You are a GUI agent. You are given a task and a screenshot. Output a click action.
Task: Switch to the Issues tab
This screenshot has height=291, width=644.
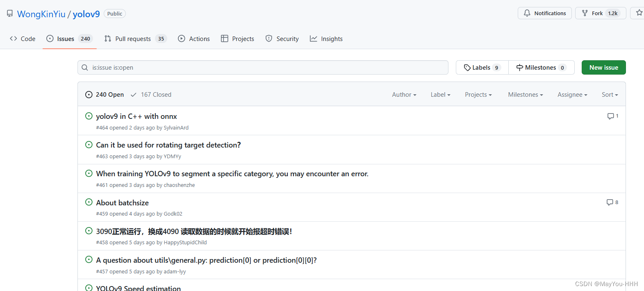click(70, 39)
